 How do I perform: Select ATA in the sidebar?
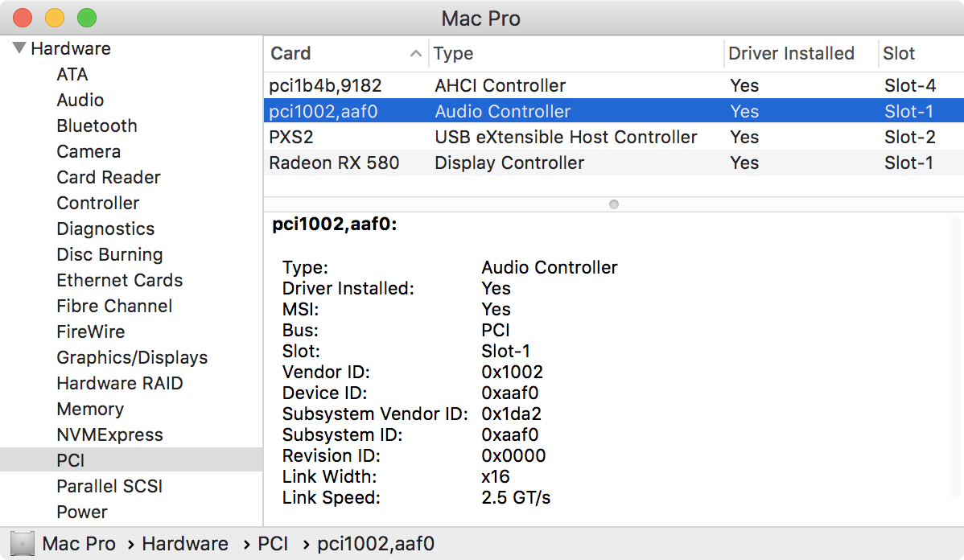pos(72,74)
